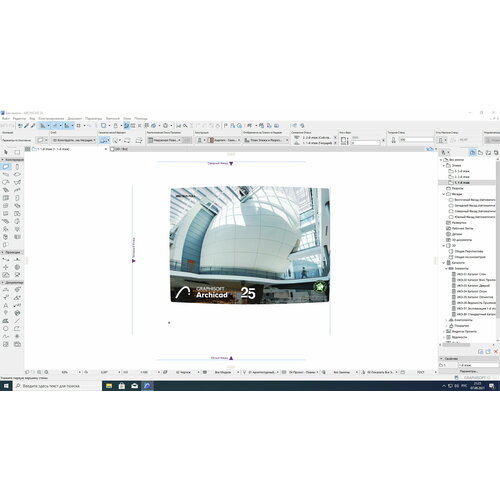Screen dimensions: 500x500
Task: Open the Документ menu
Action: (75, 118)
